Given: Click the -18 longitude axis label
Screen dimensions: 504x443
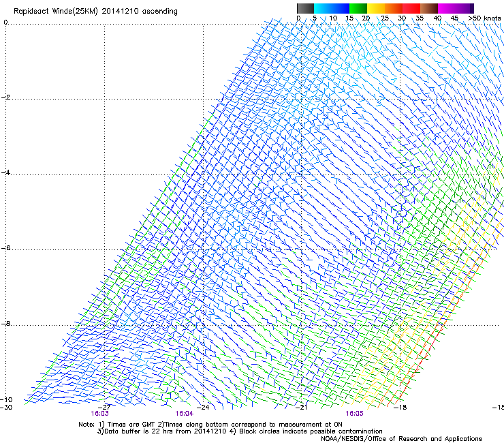Looking at the screenshot, I should 400,407.
